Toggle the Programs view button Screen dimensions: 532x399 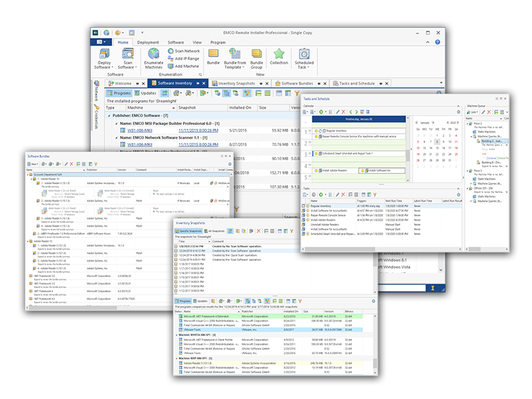(x=119, y=93)
